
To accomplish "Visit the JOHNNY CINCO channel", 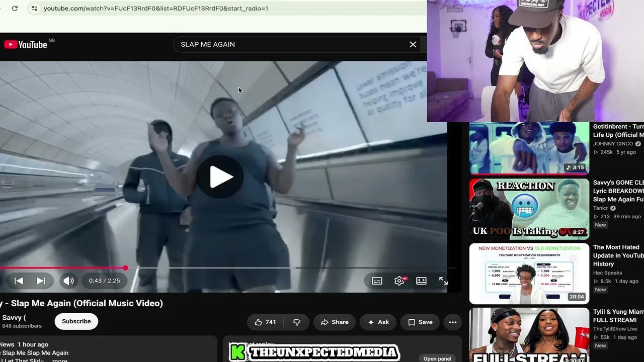I will pyautogui.click(x=614, y=144).
